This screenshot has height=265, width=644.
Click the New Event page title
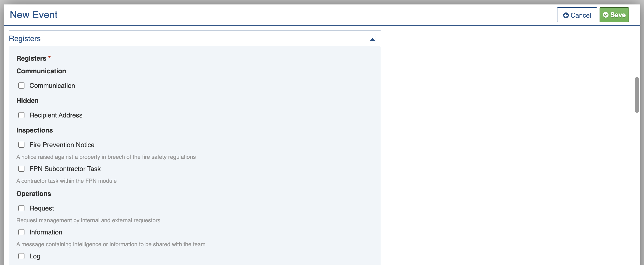pos(33,15)
